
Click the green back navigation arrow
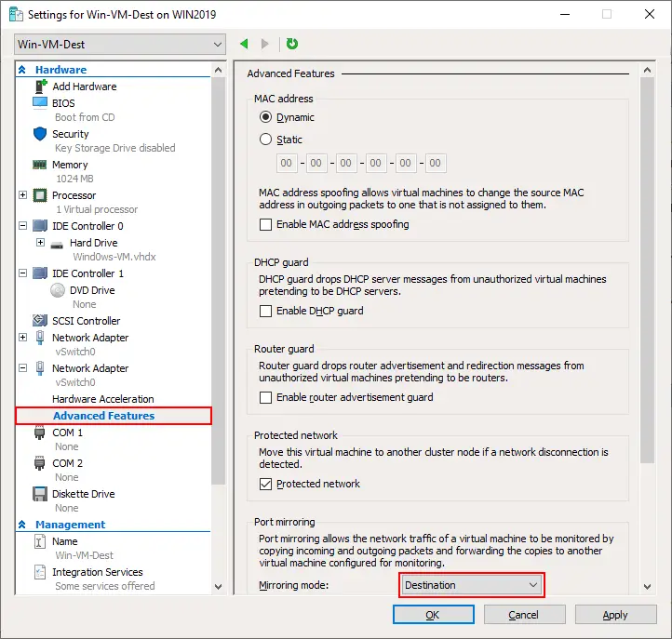click(x=244, y=44)
